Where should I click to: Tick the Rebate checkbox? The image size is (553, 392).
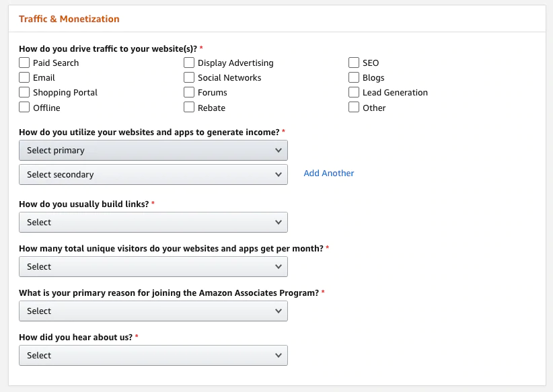pyautogui.click(x=189, y=107)
